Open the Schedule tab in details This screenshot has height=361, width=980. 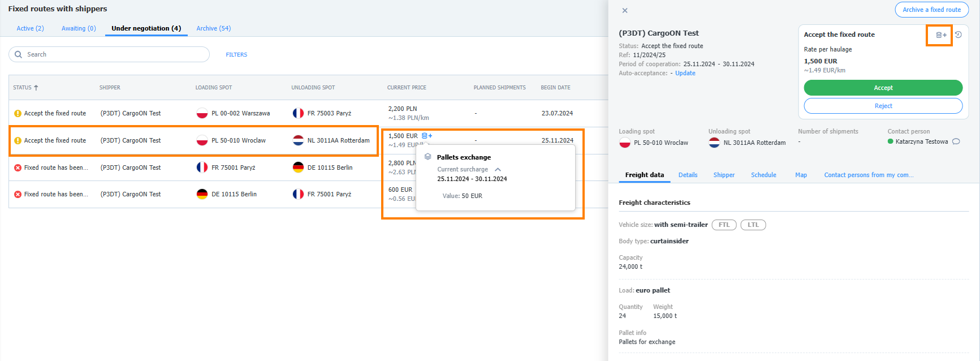click(x=763, y=175)
